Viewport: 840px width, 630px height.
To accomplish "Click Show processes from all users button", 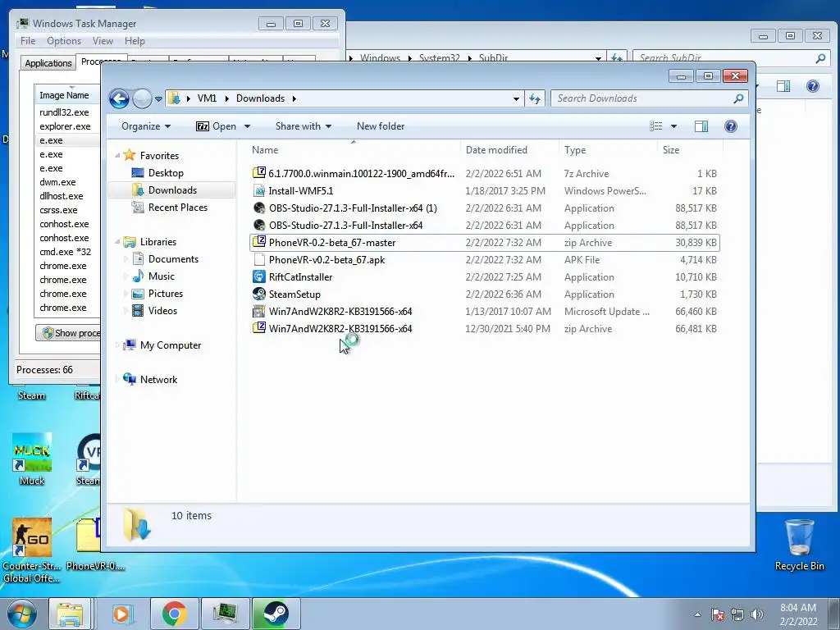I will click(68, 333).
